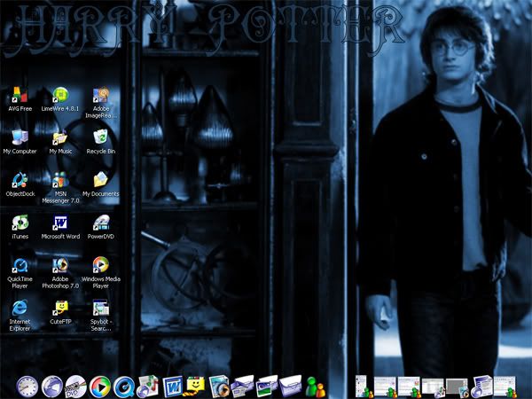The height and width of the screenshot is (399, 532).
Task: Open the Microsoft Word desktop shortcut
Action: click(x=60, y=227)
